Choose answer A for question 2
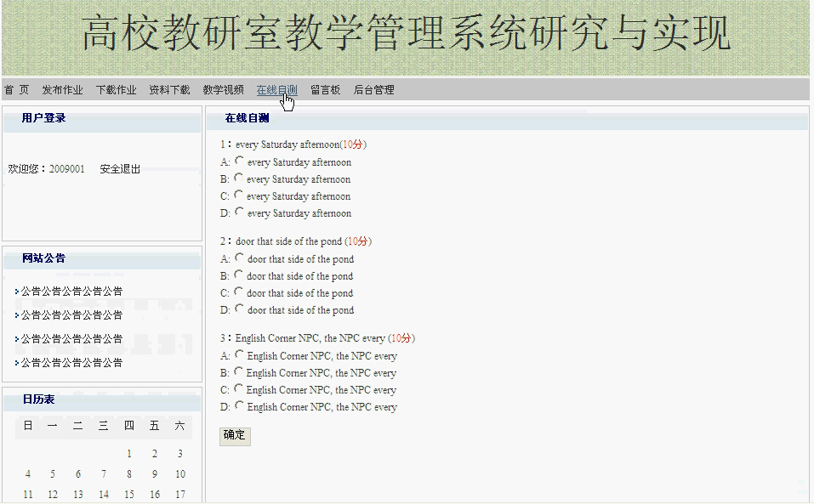 pos(239,258)
